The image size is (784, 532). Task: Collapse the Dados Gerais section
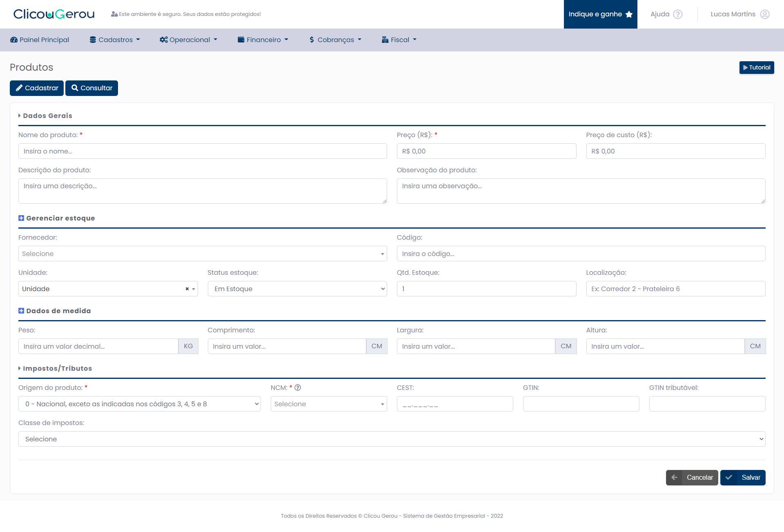pos(45,116)
